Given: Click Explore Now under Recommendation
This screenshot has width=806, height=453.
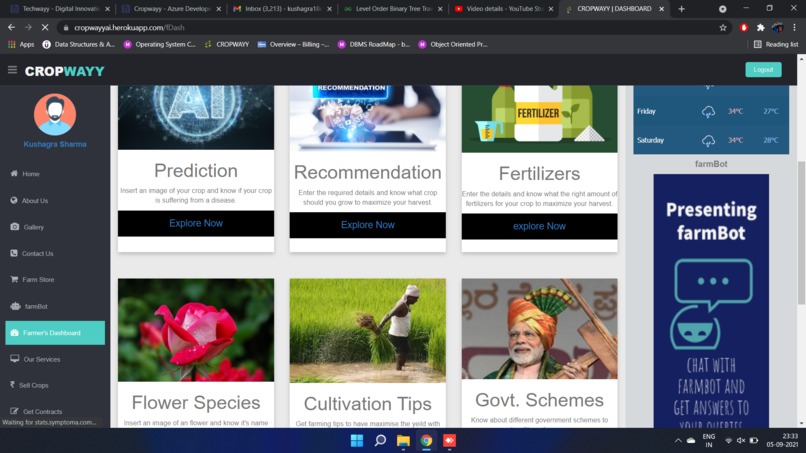Looking at the screenshot, I should [x=368, y=225].
